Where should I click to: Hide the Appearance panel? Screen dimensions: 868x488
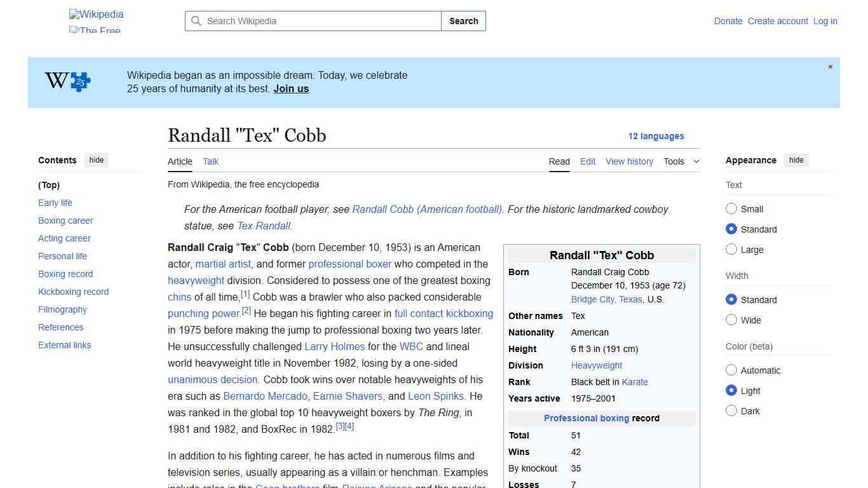click(796, 160)
